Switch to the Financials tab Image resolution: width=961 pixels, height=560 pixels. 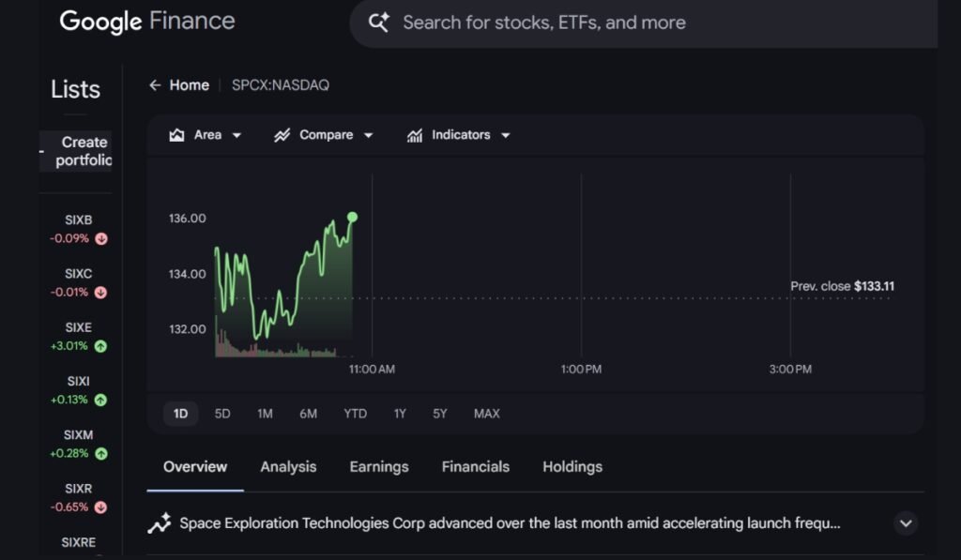click(476, 467)
